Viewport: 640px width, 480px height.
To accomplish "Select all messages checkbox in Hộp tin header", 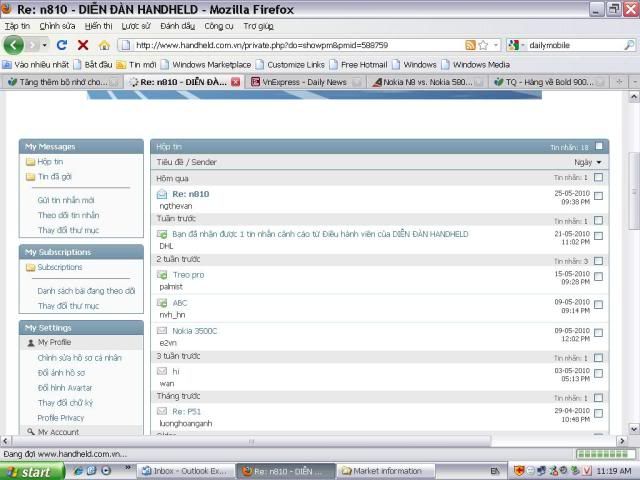I will [598, 146].
